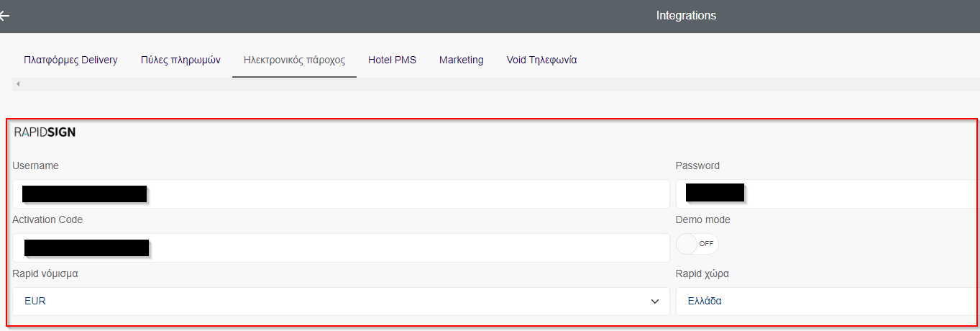Click the Integrations page title
980x331 pixels.
pyautogui.click(x=686, y=15)
